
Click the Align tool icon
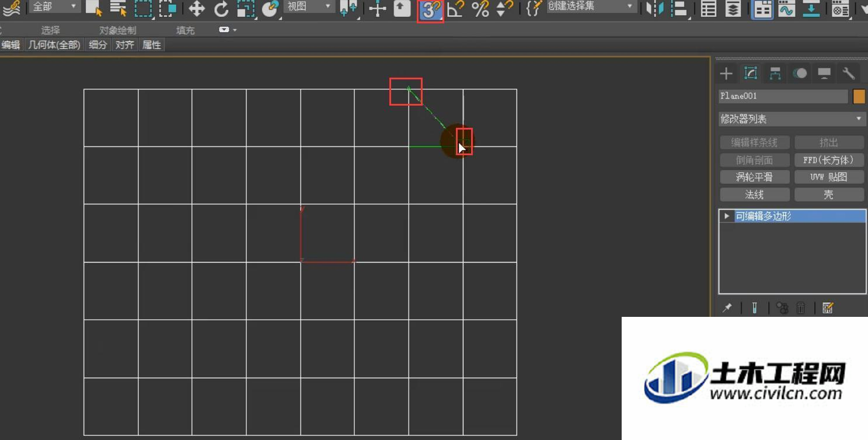(x=679, y=8)
